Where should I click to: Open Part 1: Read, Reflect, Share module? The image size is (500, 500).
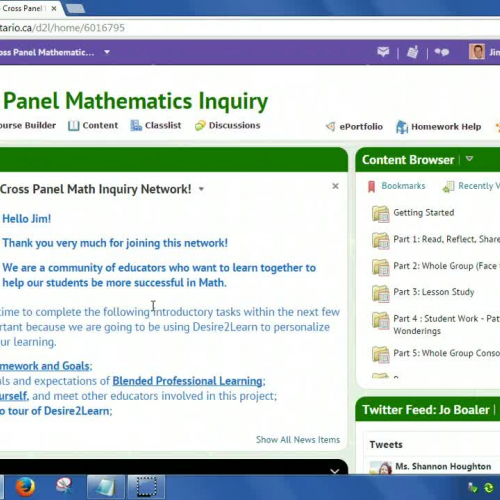coord(447,239)
